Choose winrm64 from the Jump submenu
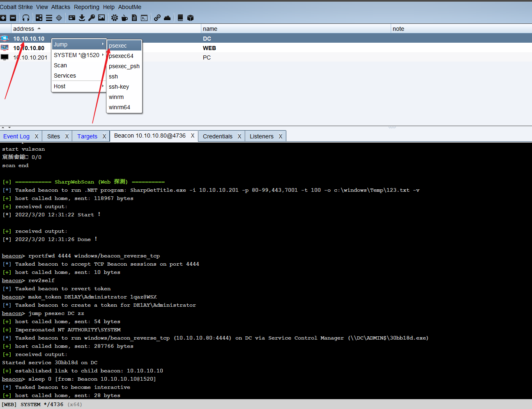Screen dimensions: 532x409 point(124,107)
